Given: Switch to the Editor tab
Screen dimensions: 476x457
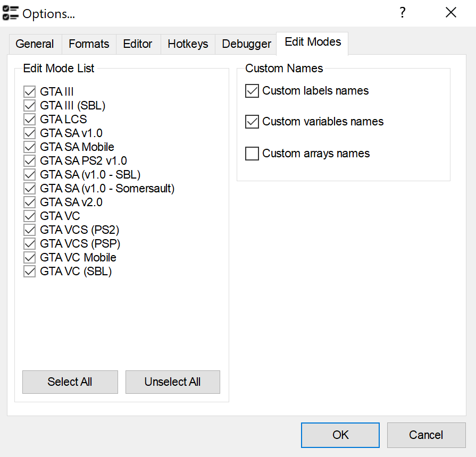Looking at the screenshot, I should (x=138, y=44).
